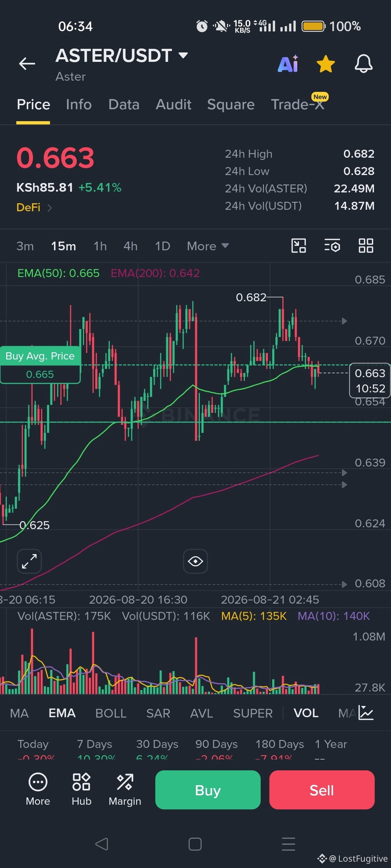View the 1 Year performance
This screenshot has height=868, width=391.
(331, 750)
